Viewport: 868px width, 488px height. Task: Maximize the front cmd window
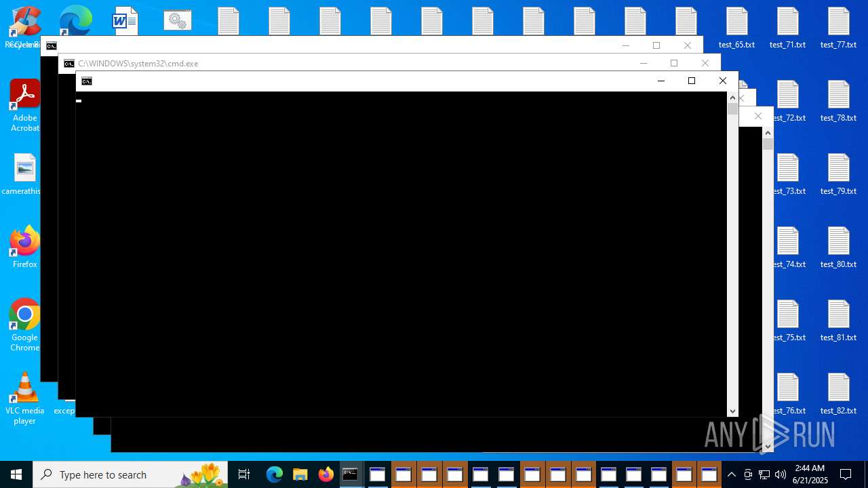point(692,81)
